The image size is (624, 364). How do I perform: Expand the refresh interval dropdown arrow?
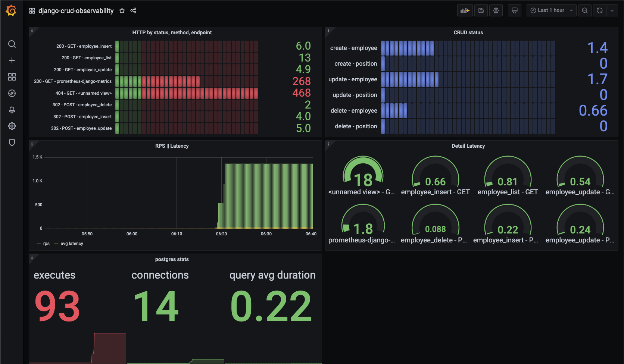tap(612, 10)
